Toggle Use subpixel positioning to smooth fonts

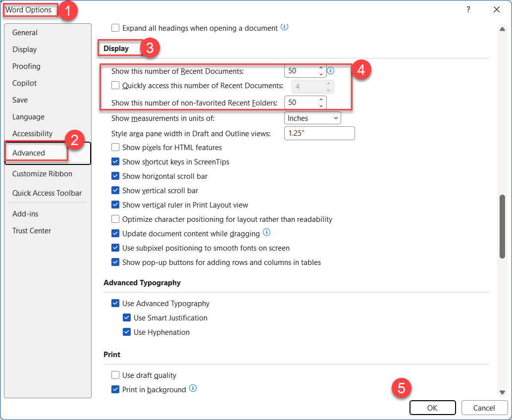tap(115, 248)
